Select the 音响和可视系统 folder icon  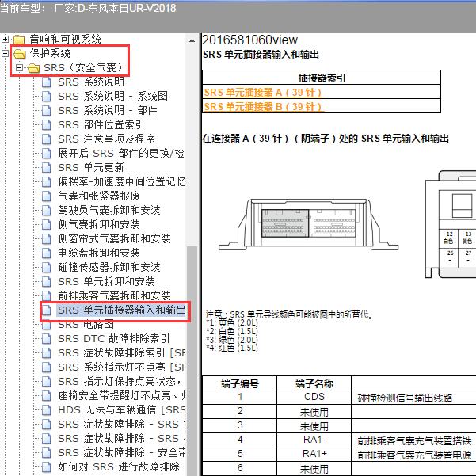pyautogui.click(x=19, y=40)
